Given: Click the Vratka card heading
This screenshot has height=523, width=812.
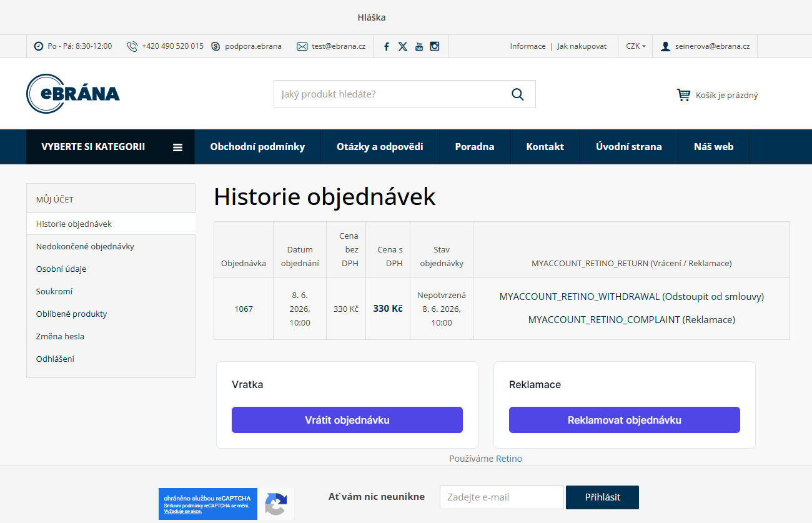Looking at the screenshot, I should coord(247,385).
